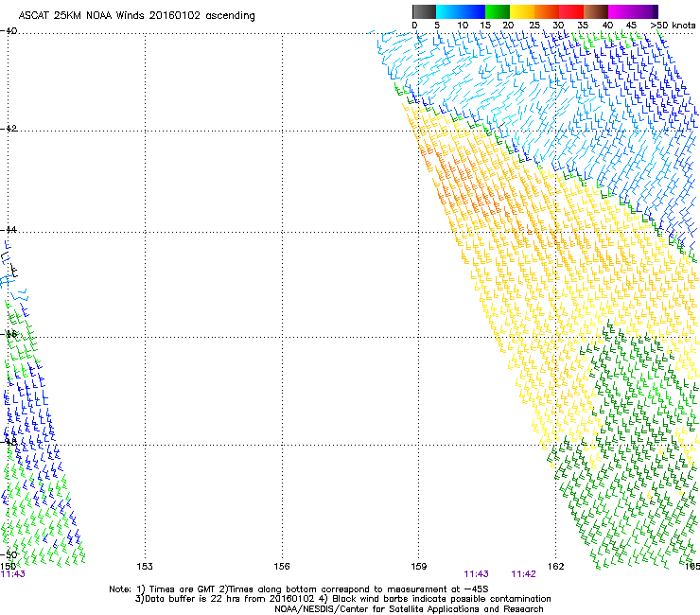Click the latitude label '-44'
Viewport: 700px width, 615px height.
tap(9, 230)
